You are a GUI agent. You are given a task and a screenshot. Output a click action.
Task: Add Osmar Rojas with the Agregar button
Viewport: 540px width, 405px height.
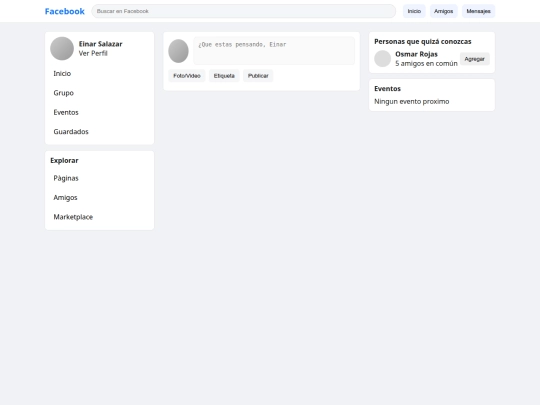pos(475,59)
